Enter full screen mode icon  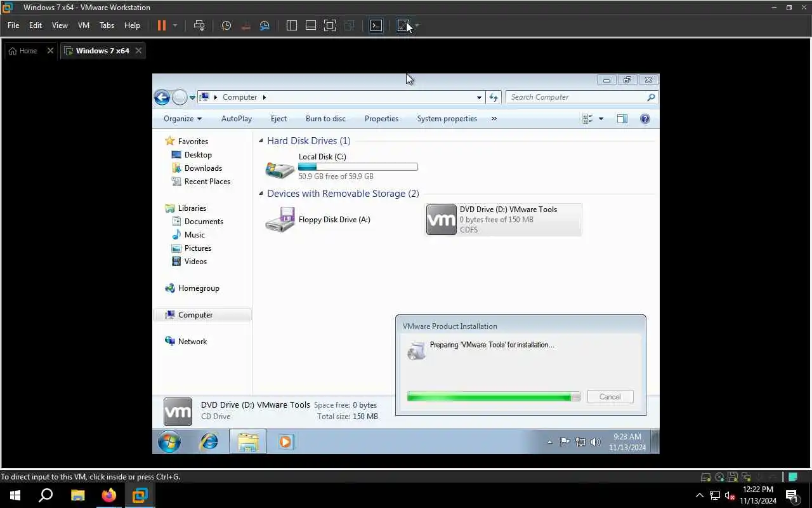pyautogui.click(x=330, y=25)
